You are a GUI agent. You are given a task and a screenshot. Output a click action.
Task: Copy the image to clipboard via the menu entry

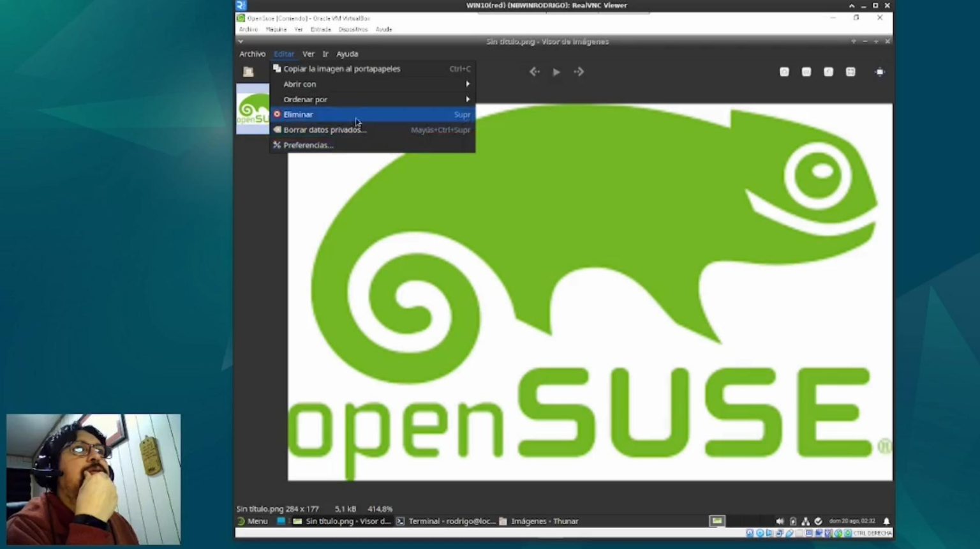point(341,68)
